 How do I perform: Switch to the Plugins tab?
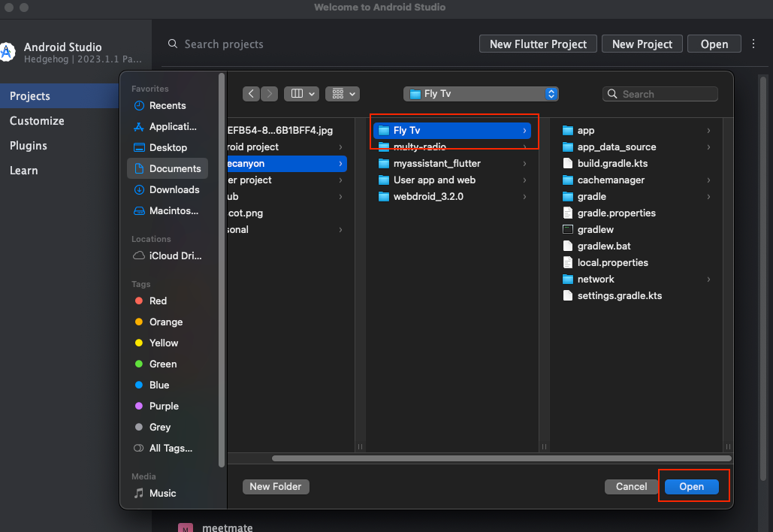point(29,146)
